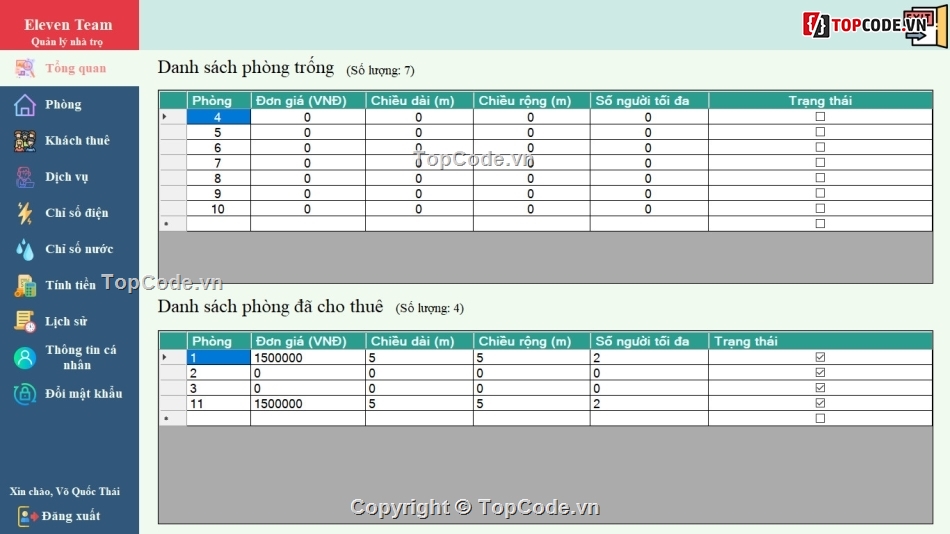Uncheck Trạng thái for rented room 1
The image size is (950, 534).
820,357
